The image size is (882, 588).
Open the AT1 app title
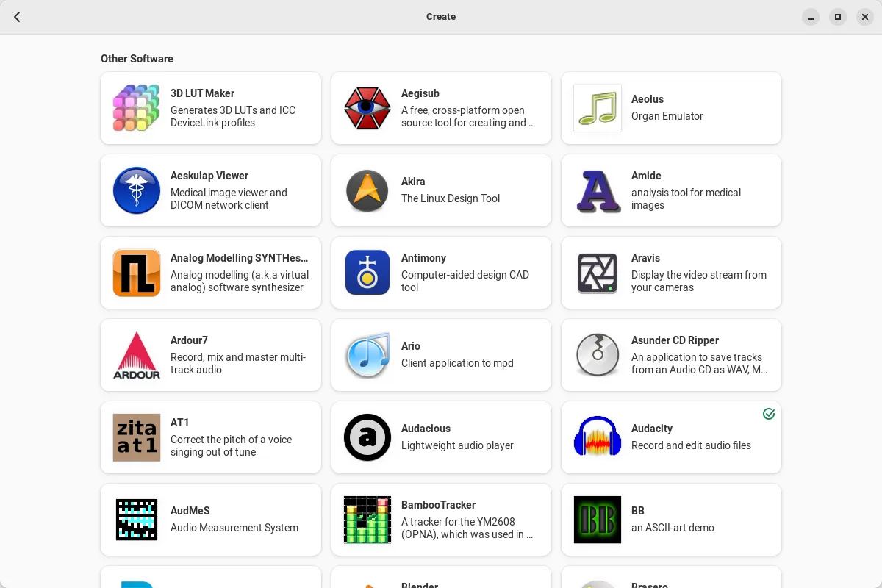(180, 423)
